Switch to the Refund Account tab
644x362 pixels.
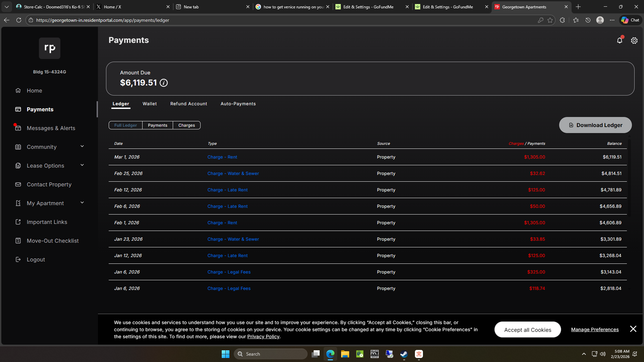(x=189, y=104)
